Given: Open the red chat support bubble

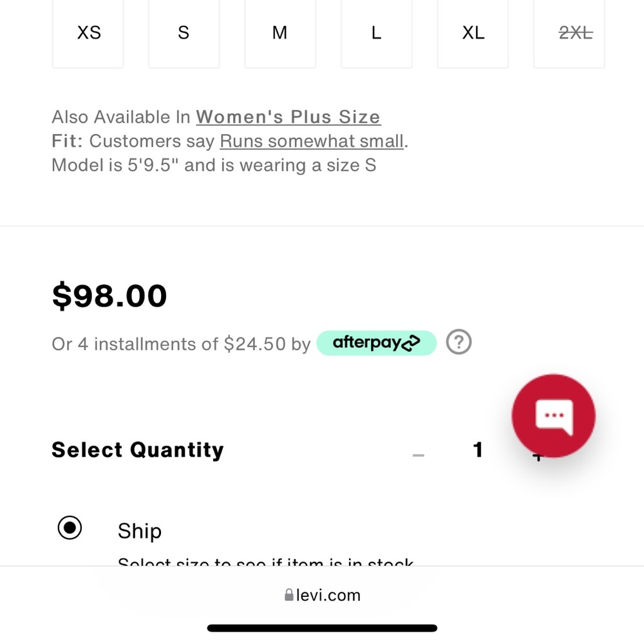Looking at the screenshot, I should click(x=553, y=415).
